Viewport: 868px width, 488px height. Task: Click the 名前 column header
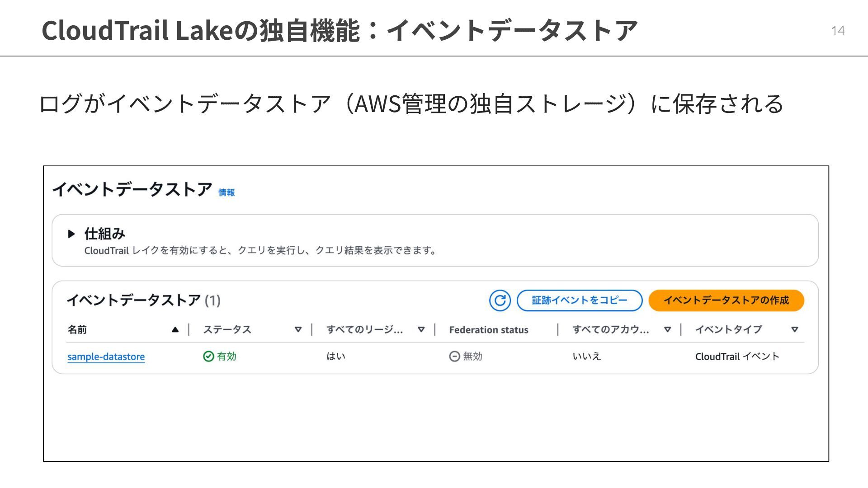77,330
